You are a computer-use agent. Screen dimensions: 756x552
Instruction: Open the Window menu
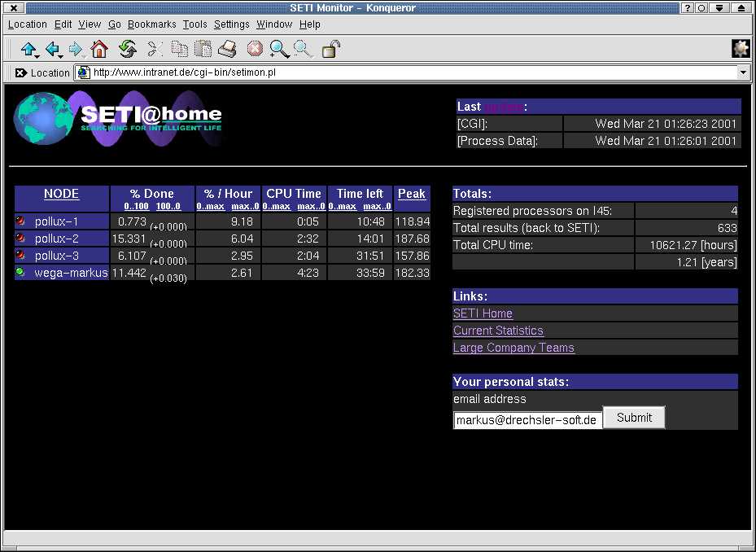coord(274,24)
